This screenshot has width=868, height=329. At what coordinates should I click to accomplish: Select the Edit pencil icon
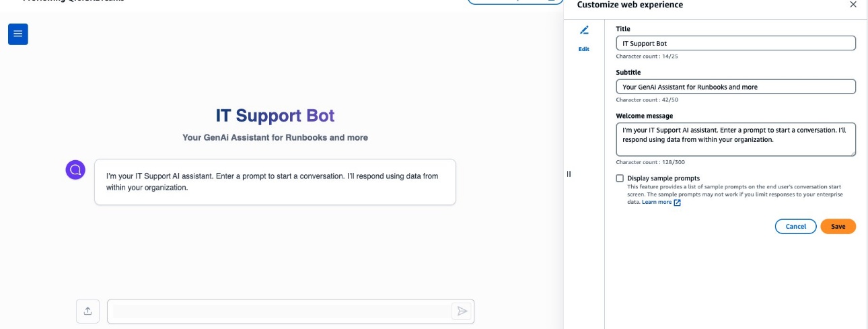tap(584, 30)
